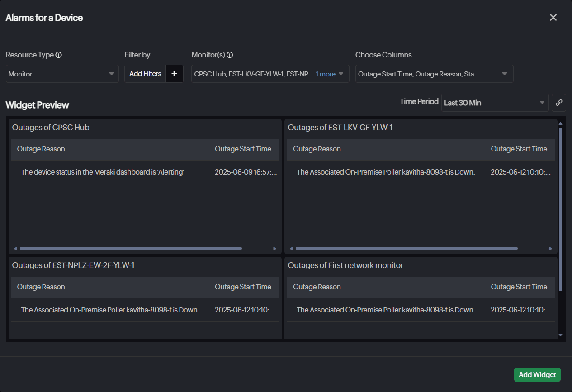Click left scroll arrow in EST-LKV-GF-YLW-1 panel

point(291,249)
